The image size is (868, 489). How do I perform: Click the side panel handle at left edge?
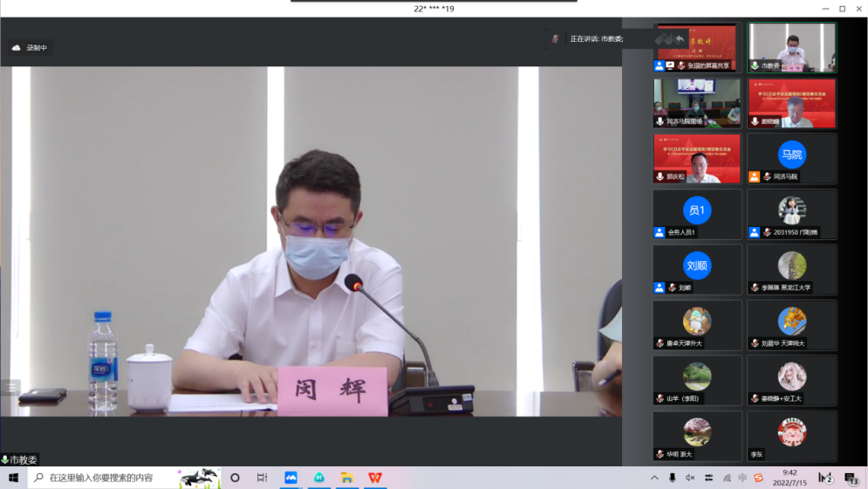coord(10,387)
